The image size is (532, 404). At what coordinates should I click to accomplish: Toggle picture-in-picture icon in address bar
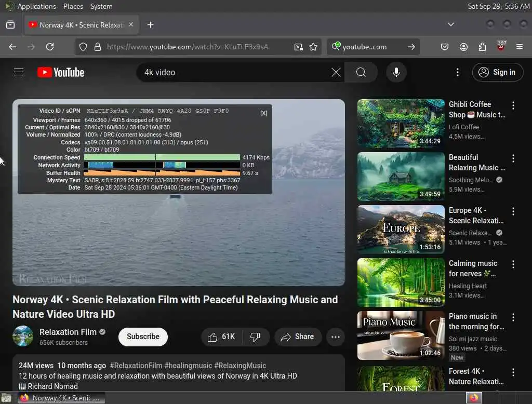299,47
